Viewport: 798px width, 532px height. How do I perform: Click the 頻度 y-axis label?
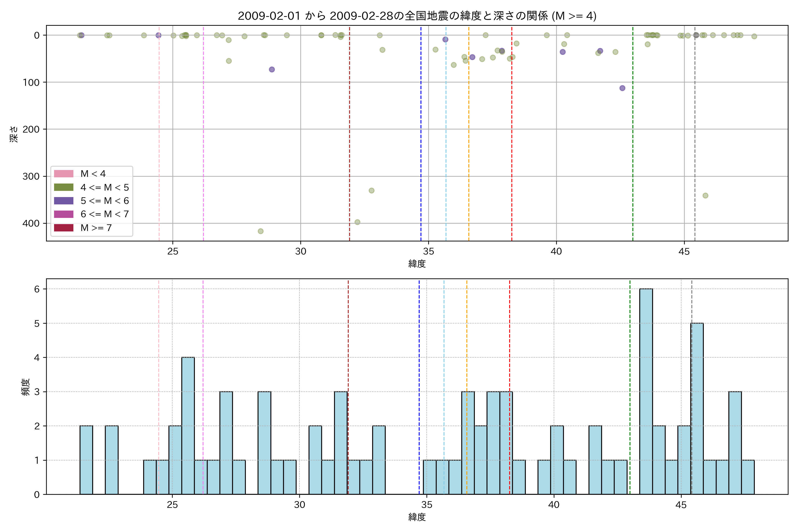point(26,387)
